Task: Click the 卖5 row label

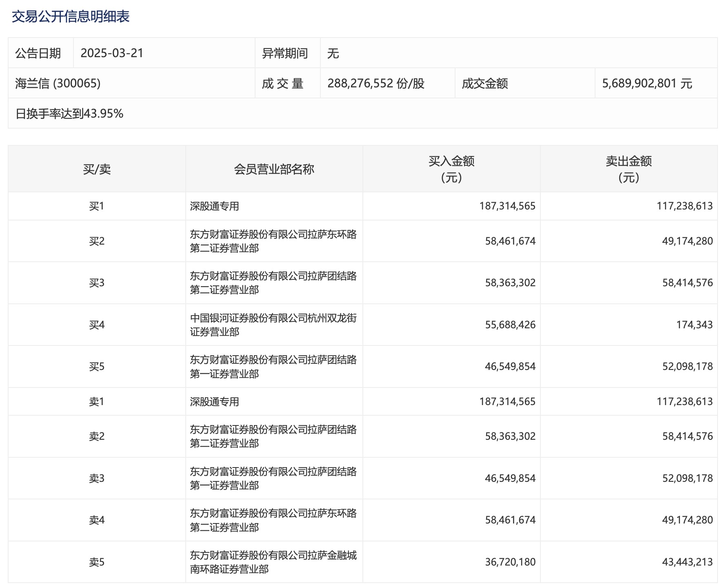Action: (97, 562)
